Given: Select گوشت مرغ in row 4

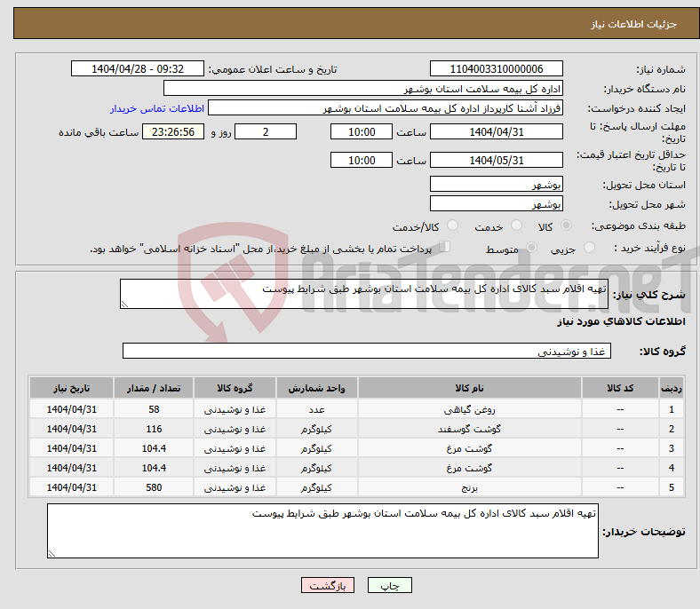Looking at the screenshot, I should (x=470, y=468).
